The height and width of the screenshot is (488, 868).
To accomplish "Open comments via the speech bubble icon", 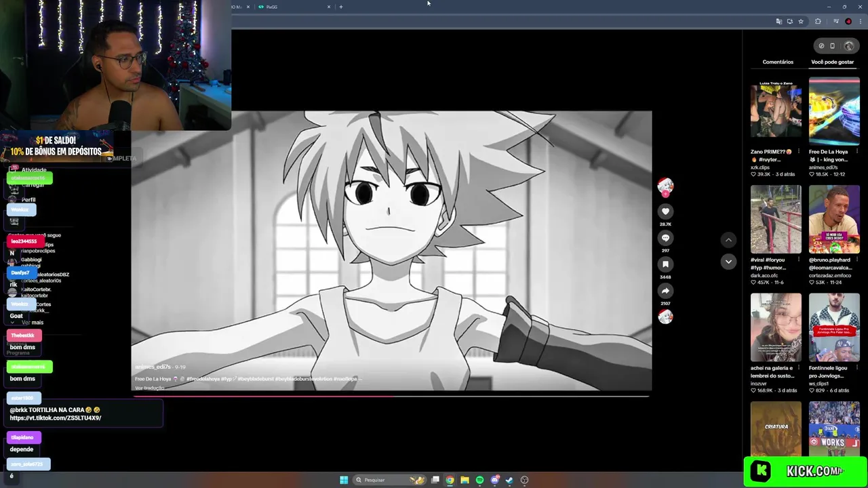I will tap(665, 238).
